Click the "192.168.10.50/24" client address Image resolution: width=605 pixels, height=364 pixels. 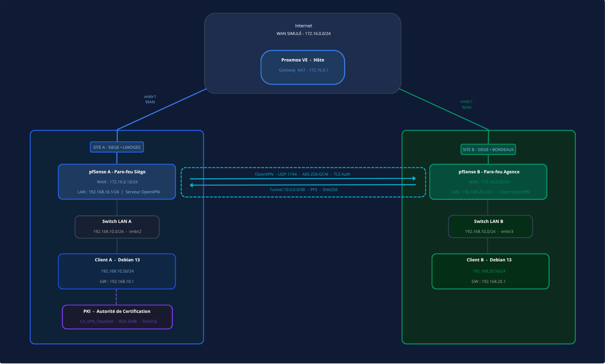[117, 271]
